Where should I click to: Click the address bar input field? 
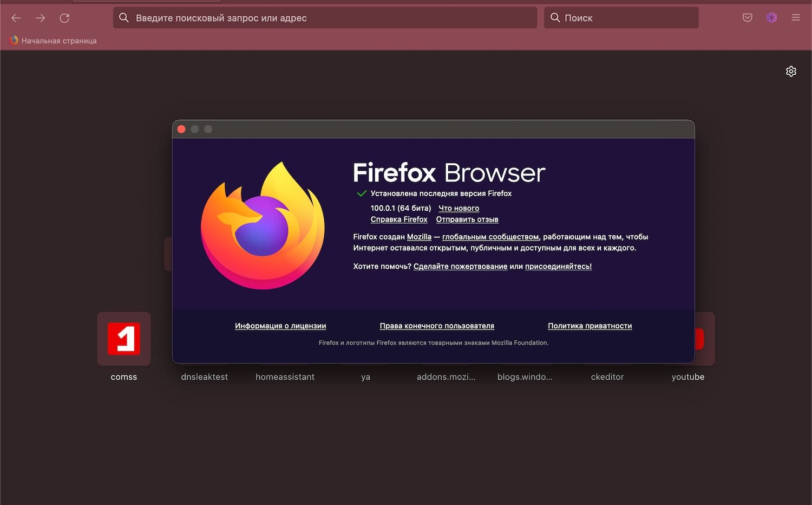[x=325, y=17]
